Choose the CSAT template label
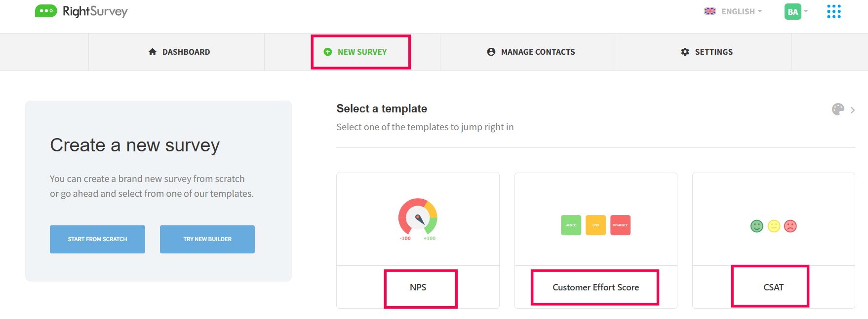Image resolution: width=868 pixels, height=319 pixels. 773,287
